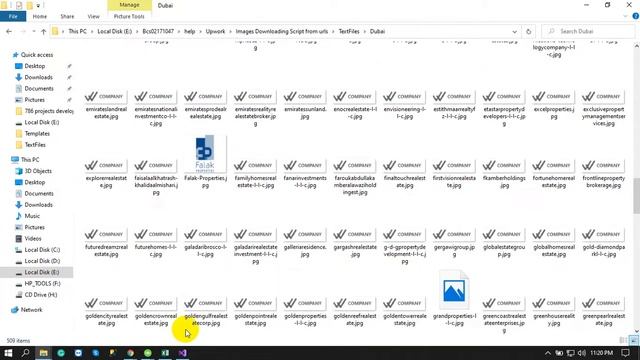Viewport: 640px width, 360px height.
Task: Refresh the Dubai folder view
Action: pos(529,31)
